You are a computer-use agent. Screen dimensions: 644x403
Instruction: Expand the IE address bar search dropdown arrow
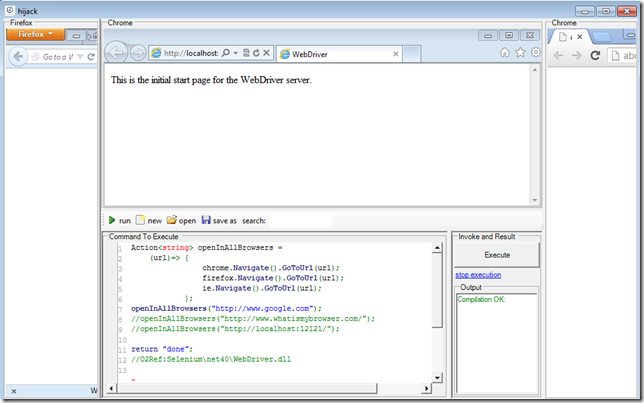click(235, 53)
